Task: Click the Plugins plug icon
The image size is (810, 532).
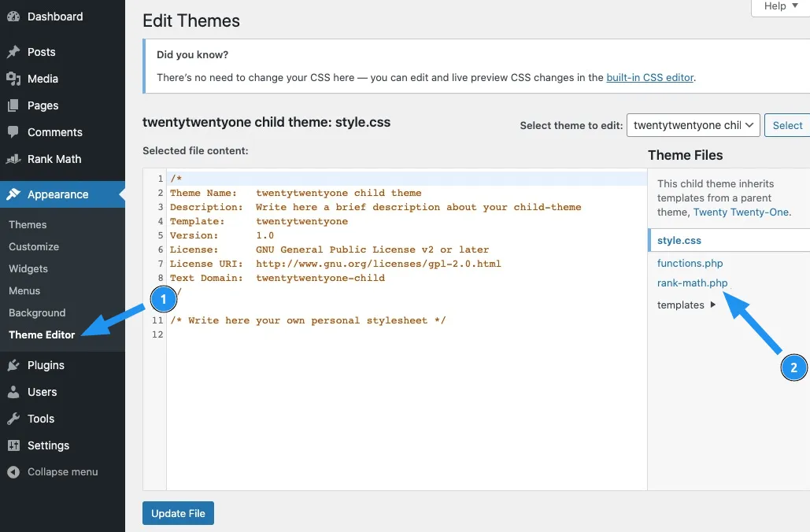Action: click(x=13, y=365)
